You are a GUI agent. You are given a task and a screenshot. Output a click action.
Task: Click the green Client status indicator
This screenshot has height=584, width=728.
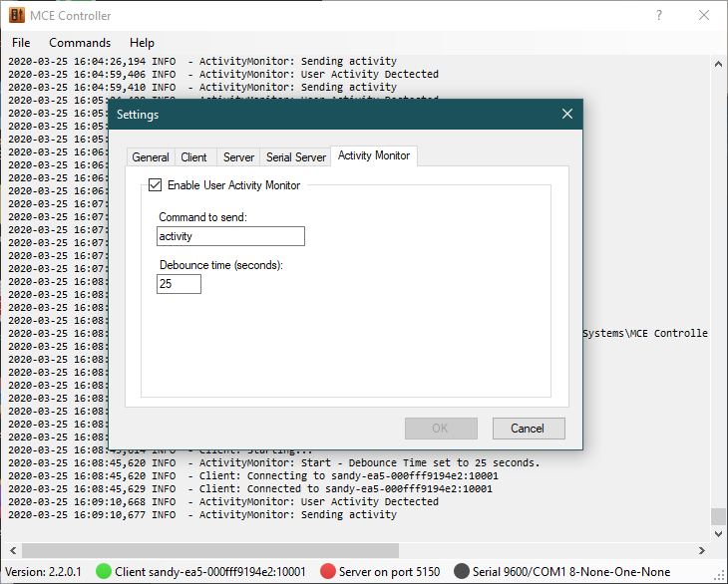(104, 571)
